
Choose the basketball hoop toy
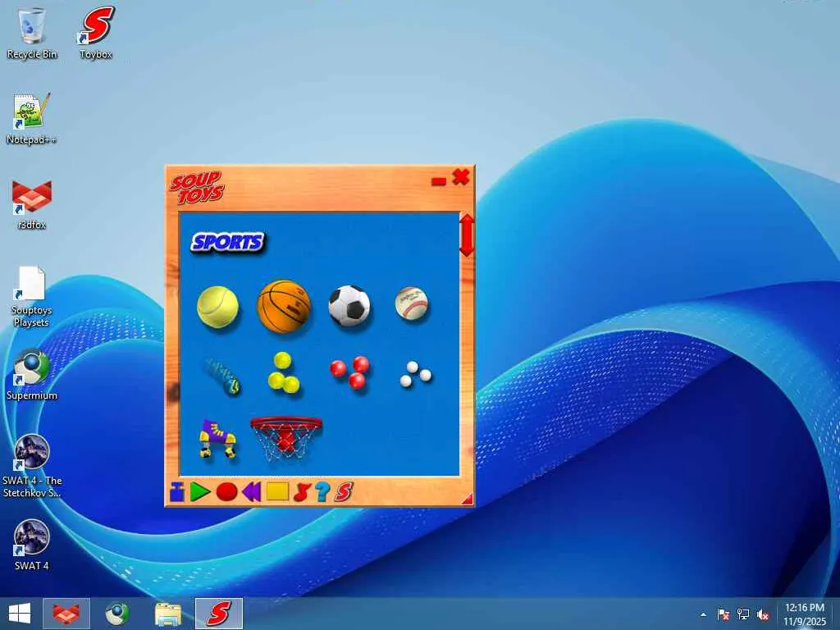pos(286,438)
